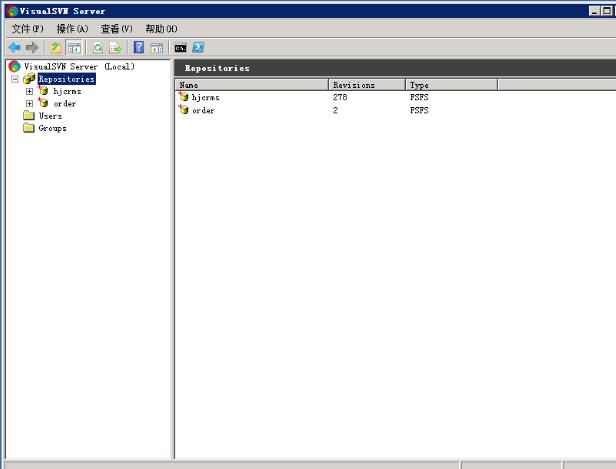The height and width of the screenshot is (469, 616).
Task: Click the Refresh toolbar icon
Action: click(98, 48)
